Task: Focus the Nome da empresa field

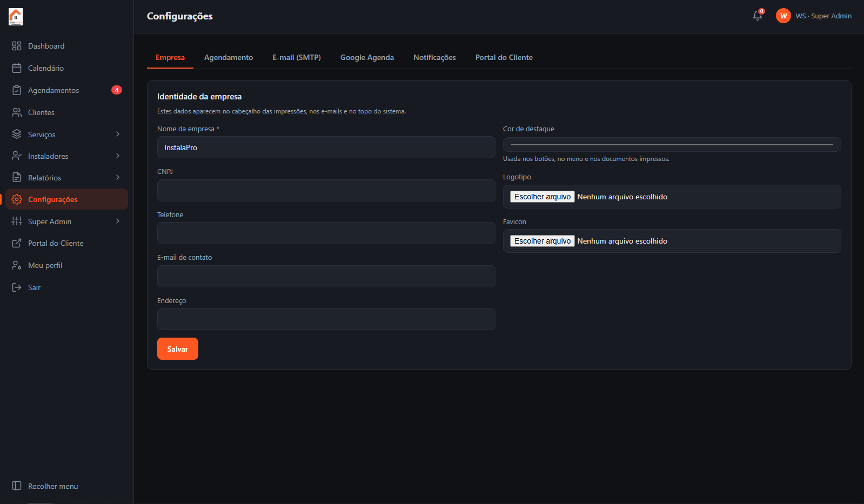Action: 326,147
